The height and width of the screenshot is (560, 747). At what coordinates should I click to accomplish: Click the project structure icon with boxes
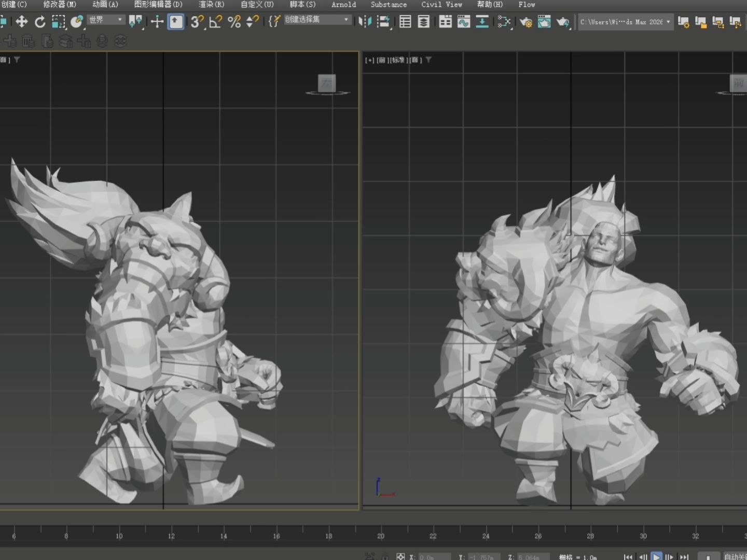(x=718, y=22)
